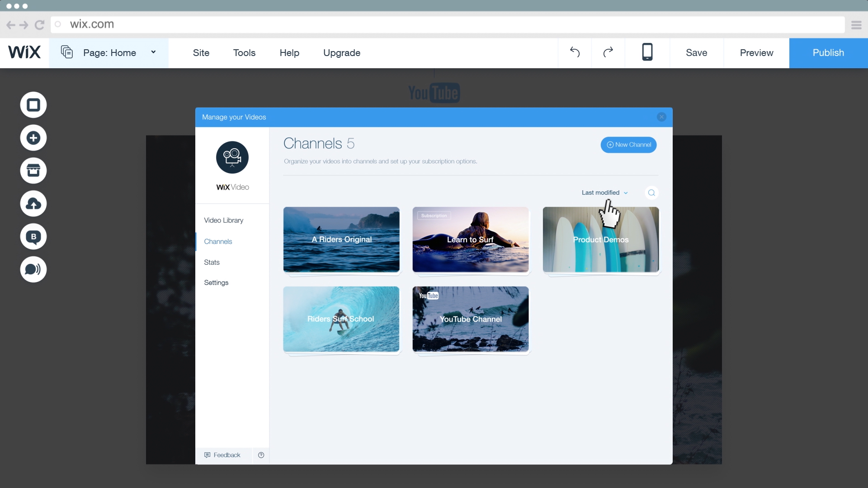Open the Add elements plus icon
This screenshot has width=868, height=488.
(33, 138)
